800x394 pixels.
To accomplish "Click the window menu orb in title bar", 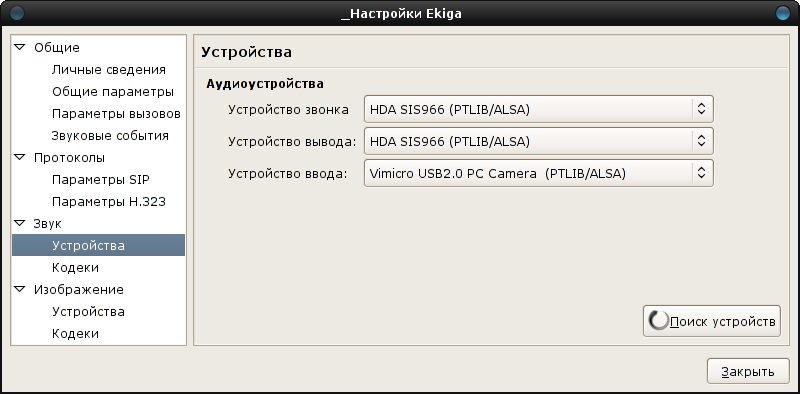I will pyautogui.click(x=17, y=13).
